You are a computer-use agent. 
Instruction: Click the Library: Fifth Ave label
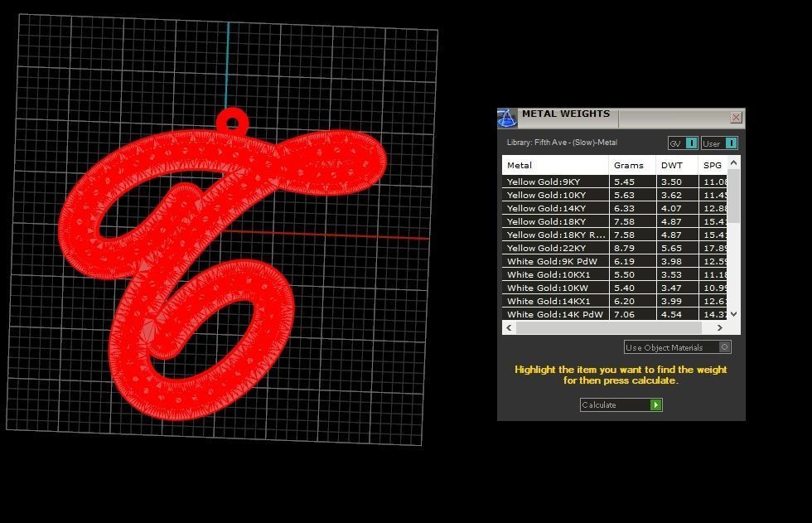coord(562,143)
